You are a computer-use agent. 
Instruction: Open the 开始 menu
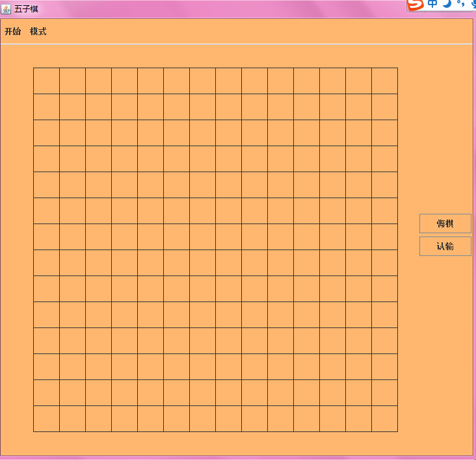[x=13, y=31]
